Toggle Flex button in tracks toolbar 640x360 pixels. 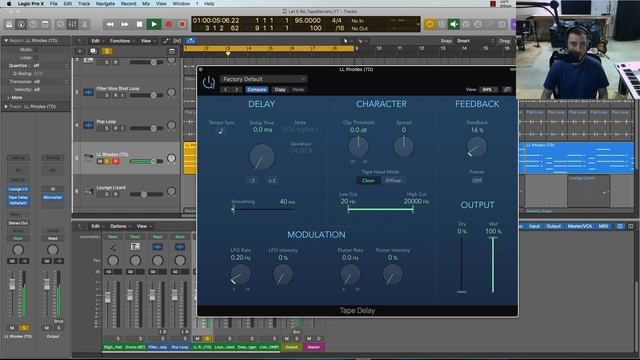[x=177, y=41]
